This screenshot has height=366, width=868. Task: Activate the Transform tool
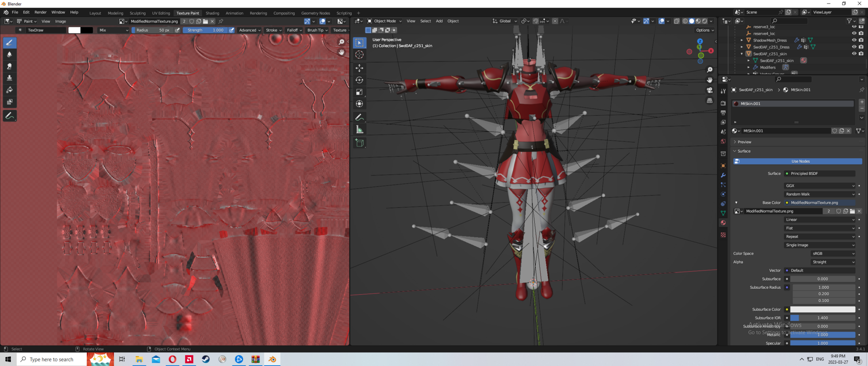coord(359,104)
